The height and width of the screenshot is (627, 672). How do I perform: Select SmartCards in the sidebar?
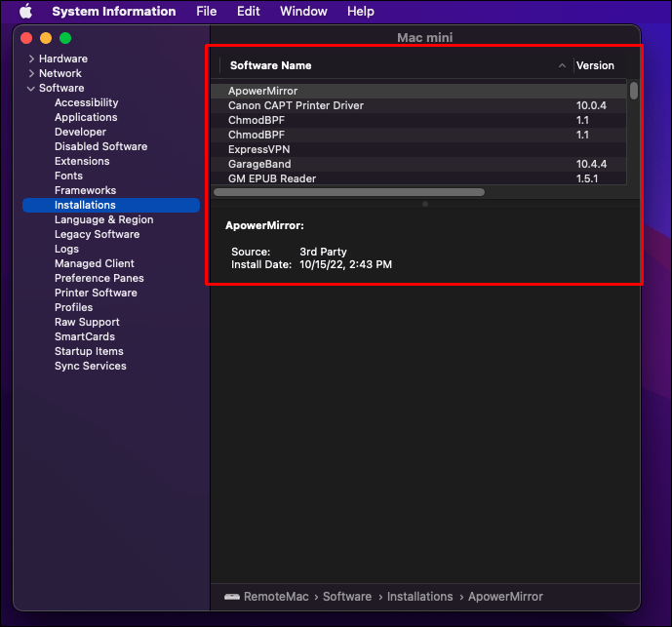[x=85, y=336]
